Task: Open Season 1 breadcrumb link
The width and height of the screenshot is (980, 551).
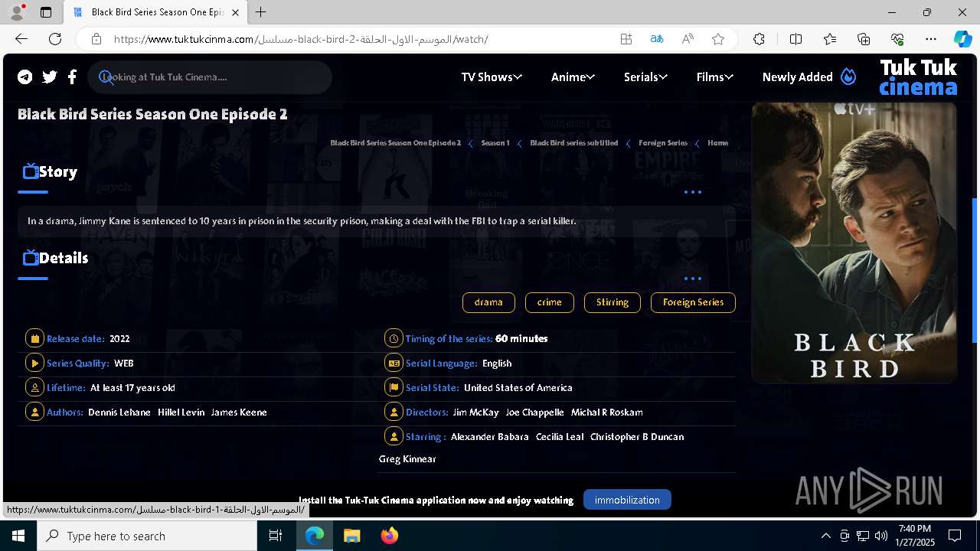Action: coord(495,143)
